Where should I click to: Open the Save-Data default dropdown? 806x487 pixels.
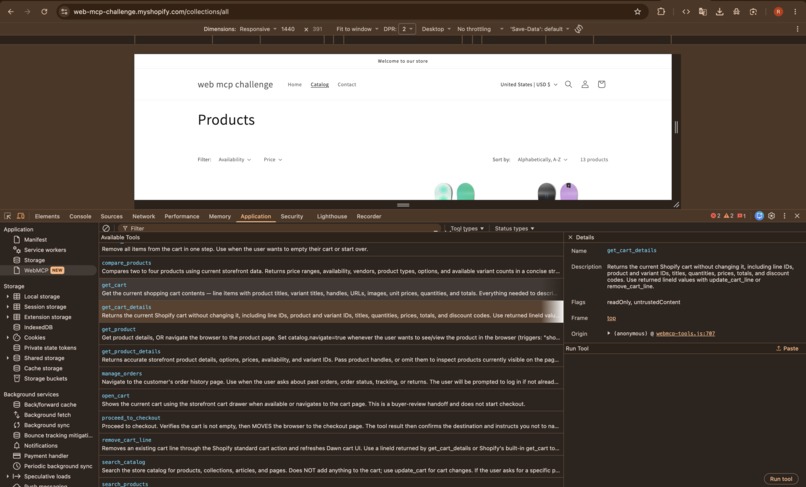[540, 29]
